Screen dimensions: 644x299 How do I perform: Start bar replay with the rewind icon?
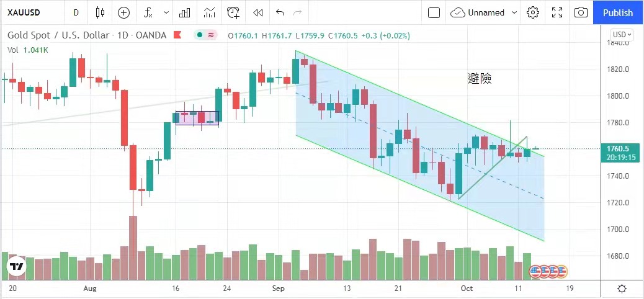[x=257, y=12]
